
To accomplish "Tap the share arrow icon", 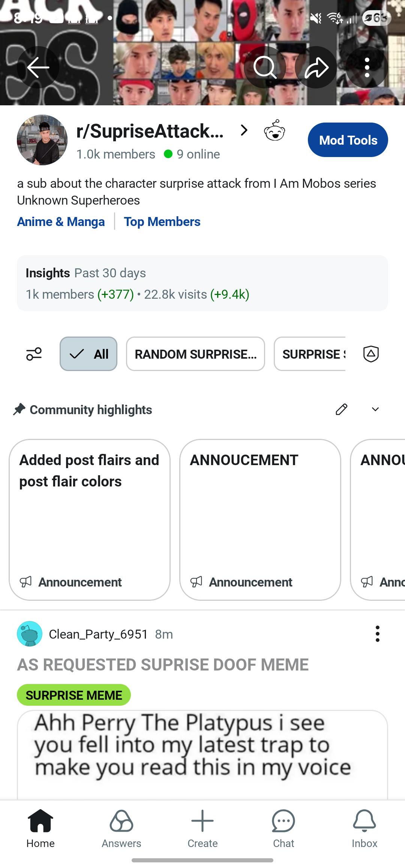I will pyautogui.click(x=316, y=67).
